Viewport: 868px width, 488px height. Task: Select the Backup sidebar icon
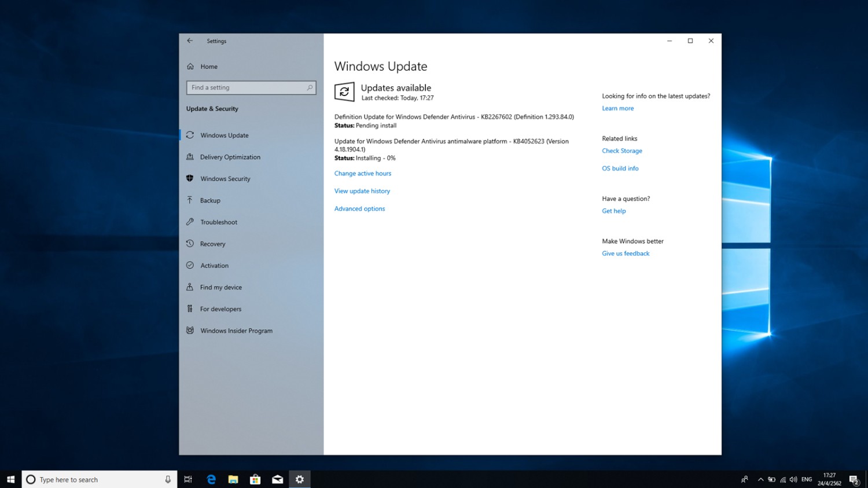click(x=190, y=200)
